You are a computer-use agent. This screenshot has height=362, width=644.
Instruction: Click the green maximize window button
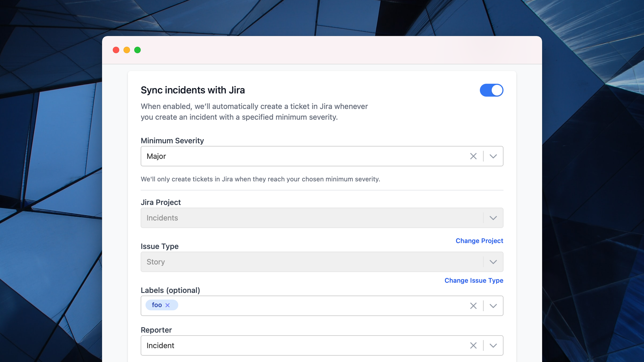[138, 50]
